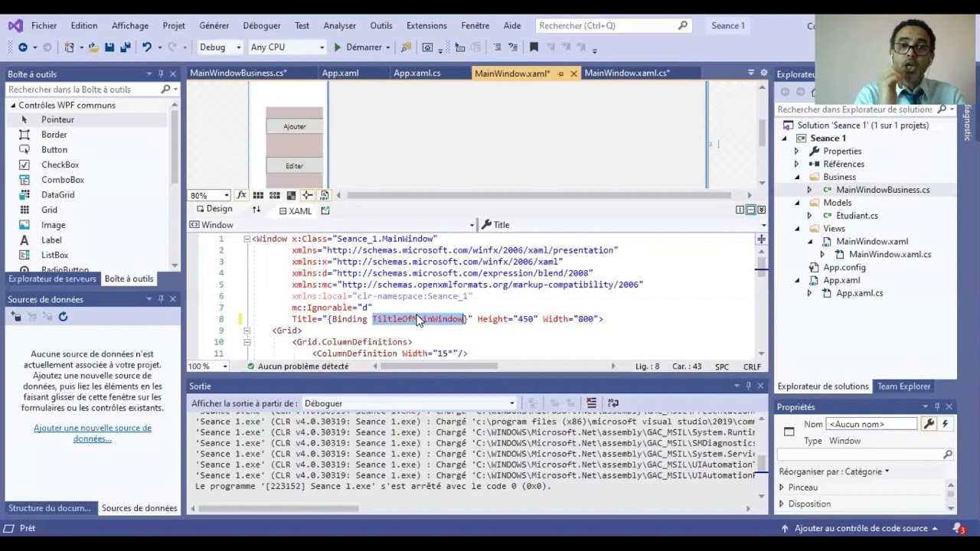Open the Extensions menu
Viewport: 980px width, 551px height.
[426, 25]
